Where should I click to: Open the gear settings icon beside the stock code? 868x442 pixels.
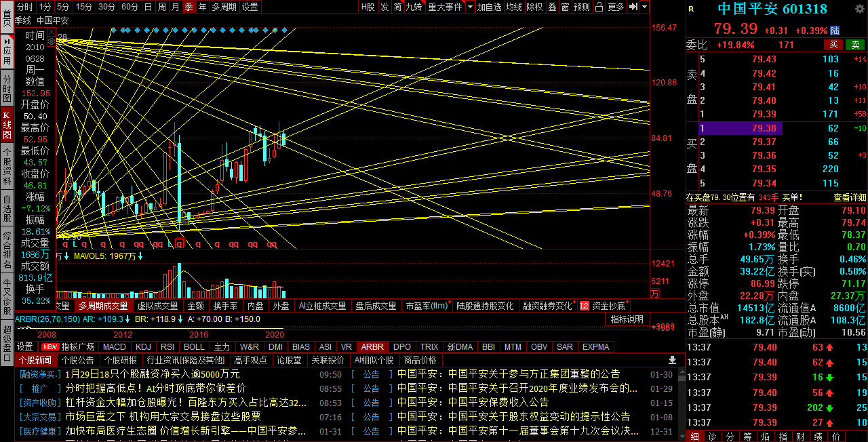tap(860, 9)
